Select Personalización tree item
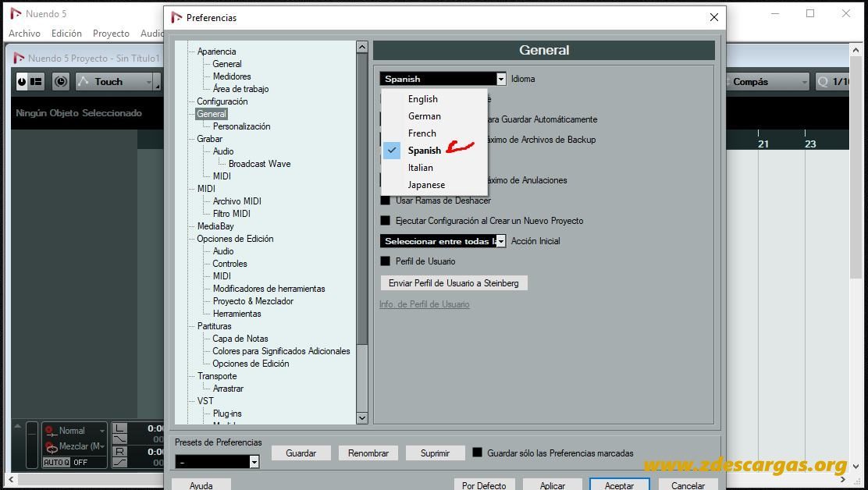Screen dimensions: 868x490 click(x=241, y=126)
